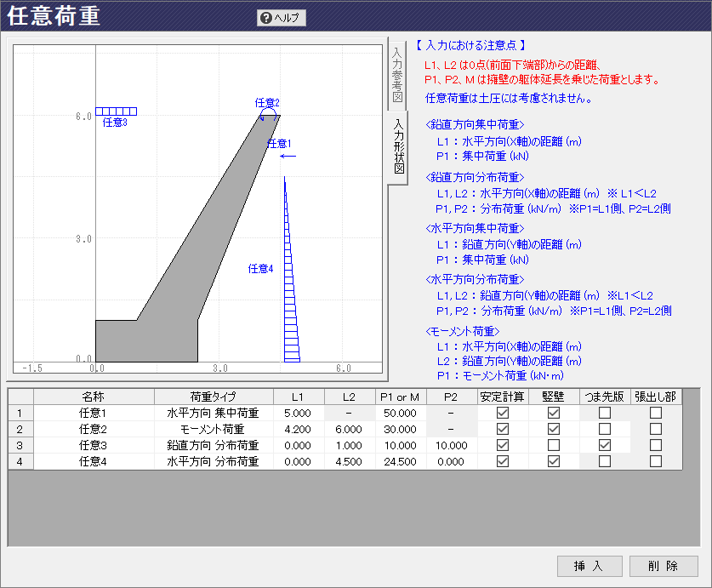Open 荷重タイプ cell for 任意1 row

pyautogui.click(x=214, y=413)
